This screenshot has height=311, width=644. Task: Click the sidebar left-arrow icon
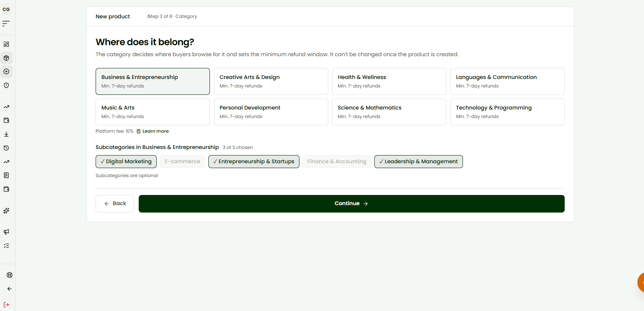point(9,289)
